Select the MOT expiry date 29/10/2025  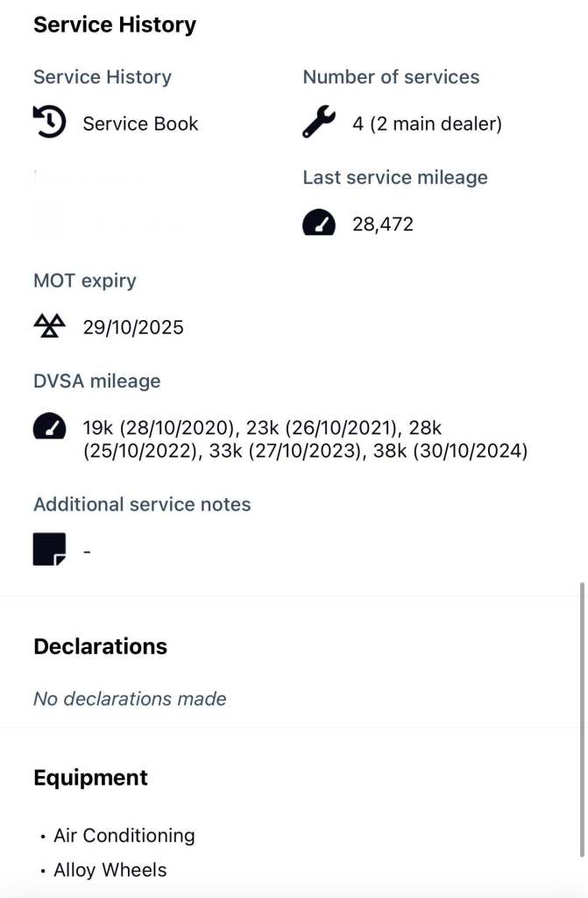tap(133, 328)
